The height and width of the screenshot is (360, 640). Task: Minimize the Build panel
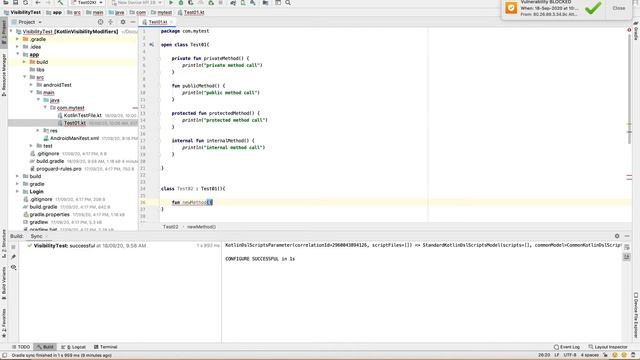click(627, 236)
